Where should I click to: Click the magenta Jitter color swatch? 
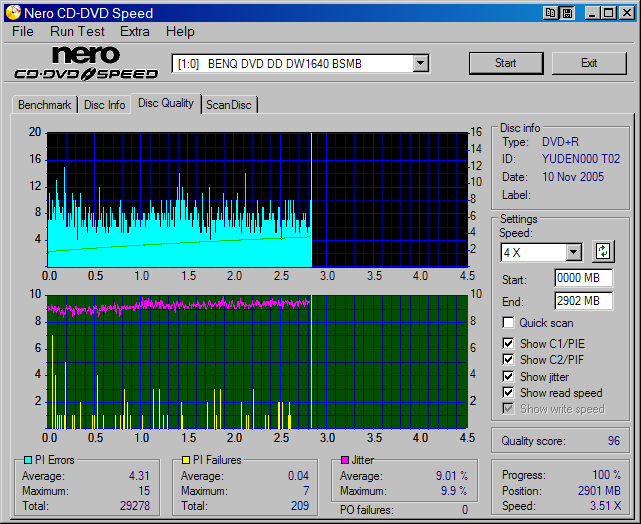pos(345,460)
